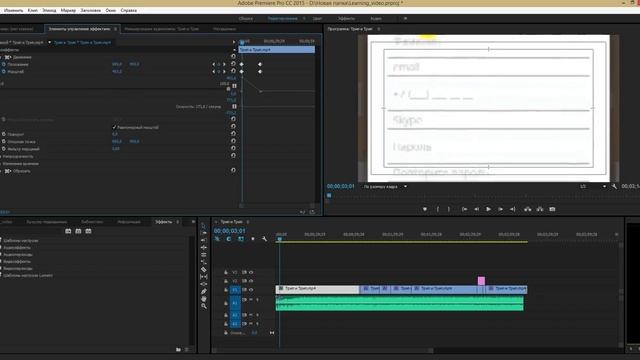The width and height of the screenshot is (640, 360).
Task: Open the source clip dropdown in Effect Controls
Action: click(49, 42)
